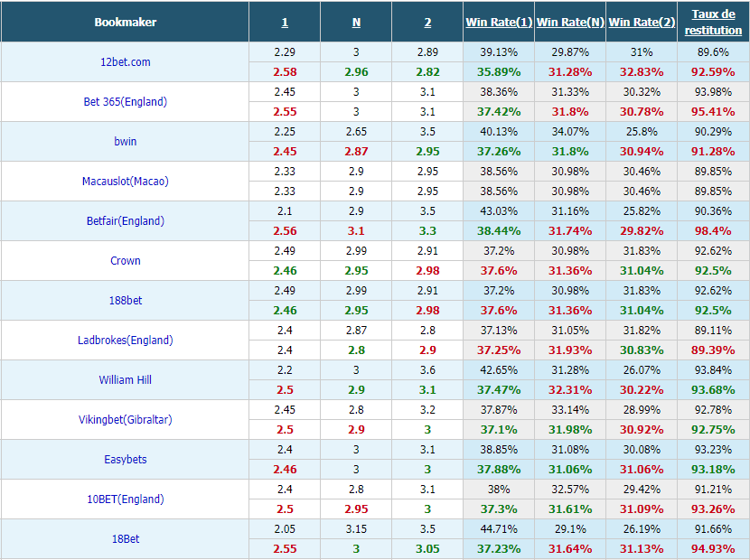Sort by Taux de restitution header

(x=713, y=22)
